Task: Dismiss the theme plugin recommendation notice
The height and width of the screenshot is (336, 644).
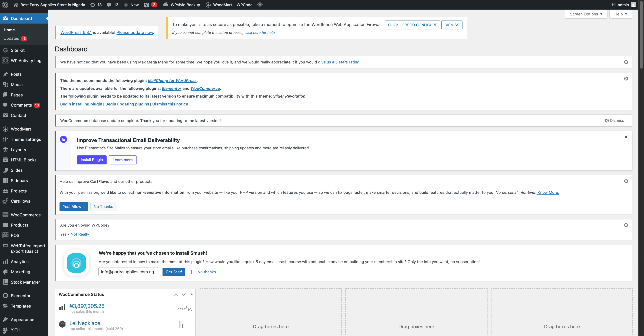Action: click(626, 79)
